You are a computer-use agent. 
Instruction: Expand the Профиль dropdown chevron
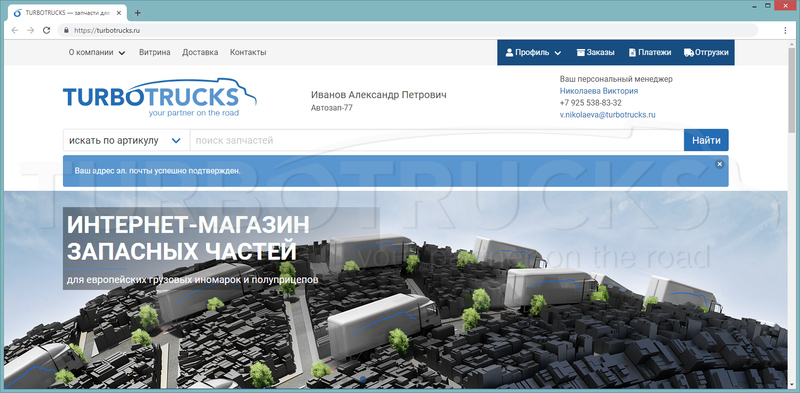[x=558, y=53]
